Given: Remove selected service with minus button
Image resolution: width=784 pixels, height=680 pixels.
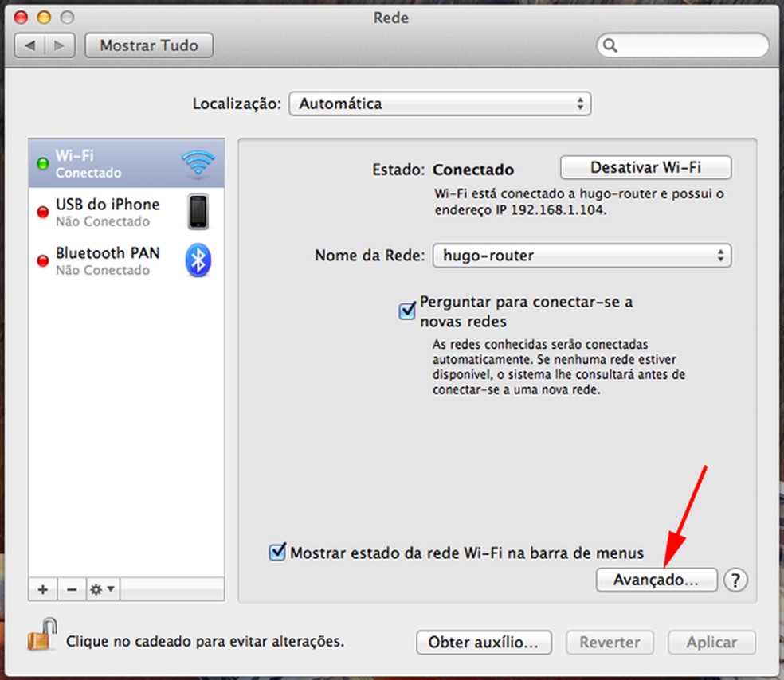Looking at the screenshot, I should (72, 589).
